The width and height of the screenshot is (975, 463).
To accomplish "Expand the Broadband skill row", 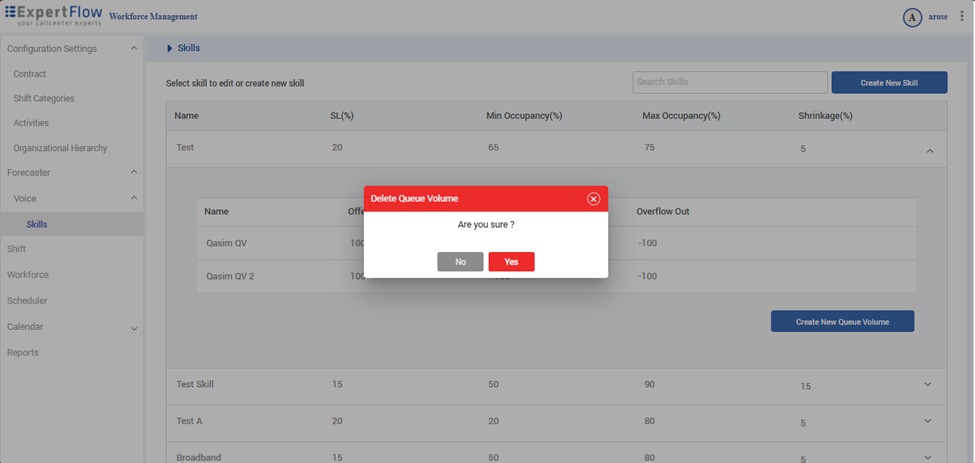I will 928,457.
